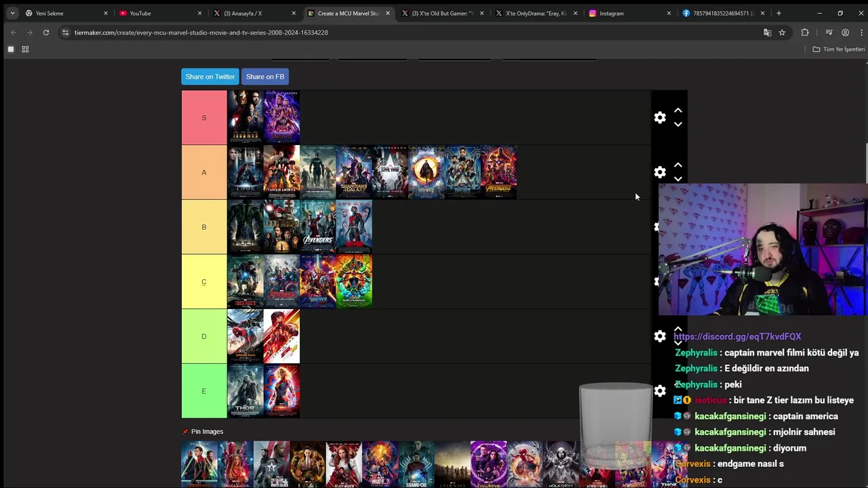The width and height of the screenshot is (868, 488).
Task: Select Guardians of the Galaxy poster in A tier
Action: point(354,172)
